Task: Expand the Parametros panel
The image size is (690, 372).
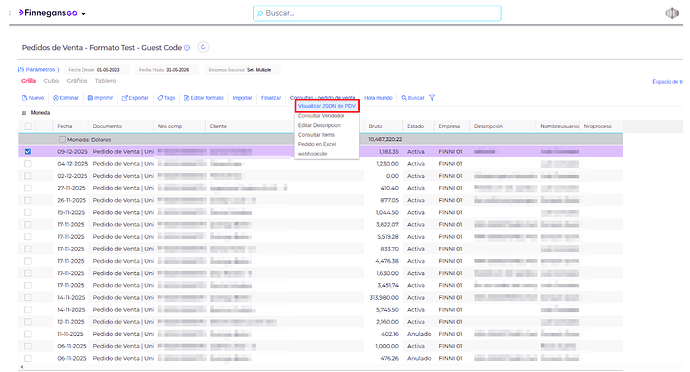Action: tap(38, 70)
